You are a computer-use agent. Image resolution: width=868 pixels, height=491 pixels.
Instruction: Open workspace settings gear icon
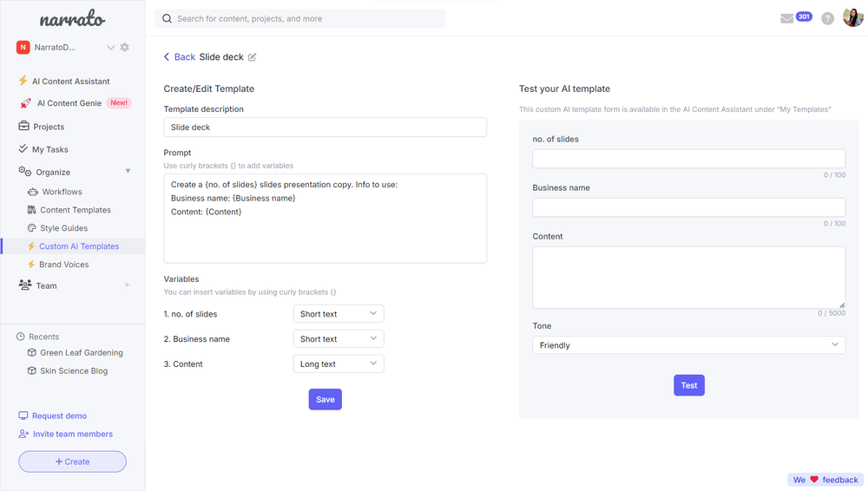coord(124,47)
